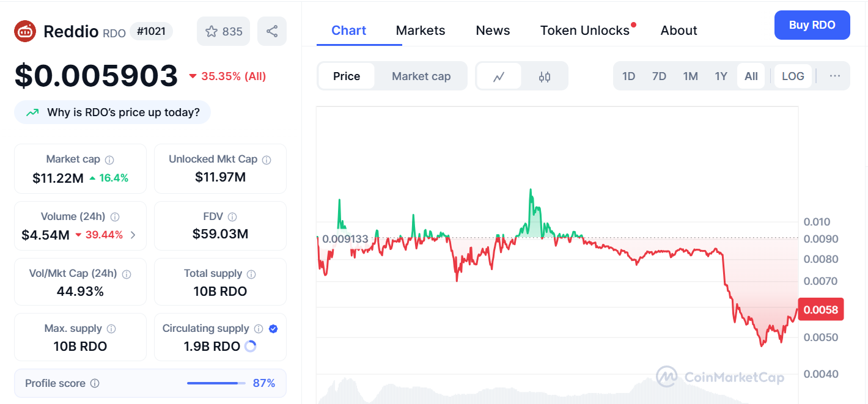
Task: Click the info icon next to Unlocked Mkt Cap
Action: coord(267,160)
